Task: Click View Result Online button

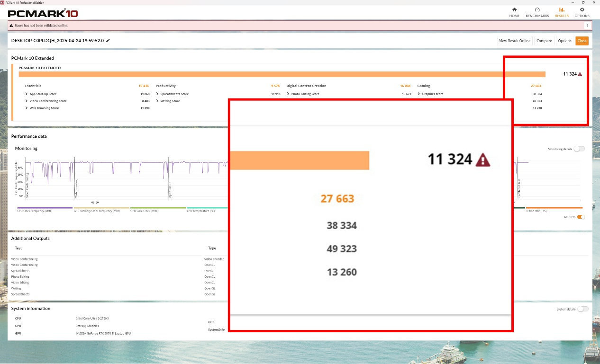Action: tap(515, 41)
